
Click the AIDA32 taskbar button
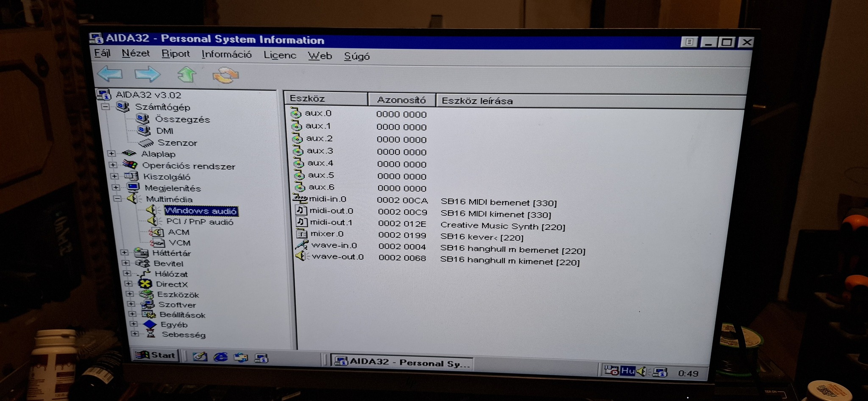402,362
